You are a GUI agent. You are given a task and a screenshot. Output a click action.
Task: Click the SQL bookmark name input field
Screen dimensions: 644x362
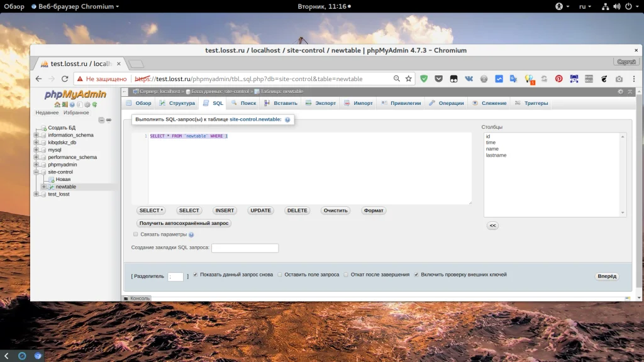pyautogui.click(x=245, y=248)
